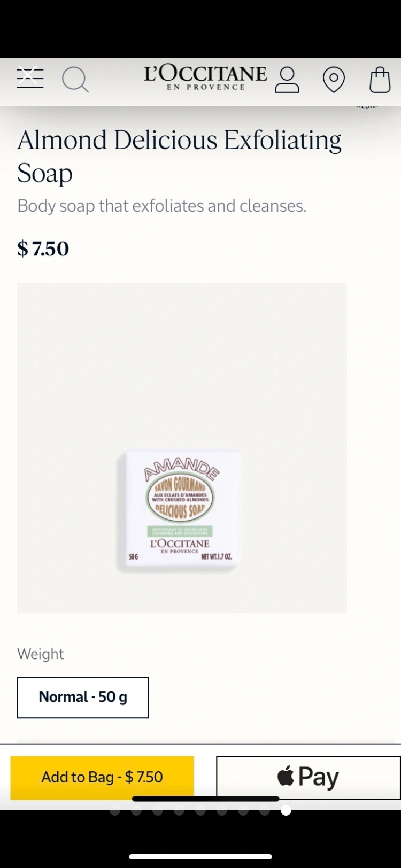Tap the Weight label
The height and width of the screenshot is (868, 401).
click(41, 654)
